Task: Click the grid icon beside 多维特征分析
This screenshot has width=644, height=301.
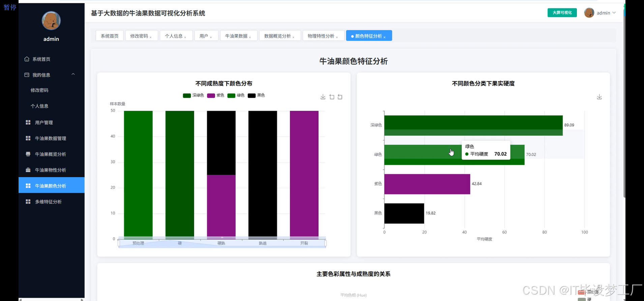Action: click(28, 201)
